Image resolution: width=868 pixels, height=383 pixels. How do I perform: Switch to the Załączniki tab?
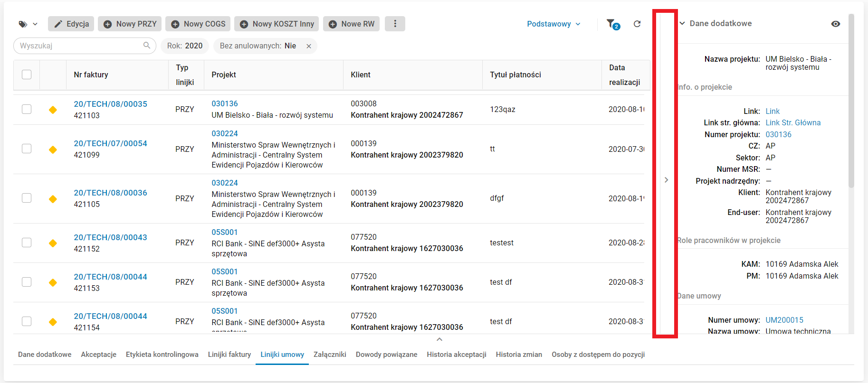pyautogui.click(x=330, y=355)
